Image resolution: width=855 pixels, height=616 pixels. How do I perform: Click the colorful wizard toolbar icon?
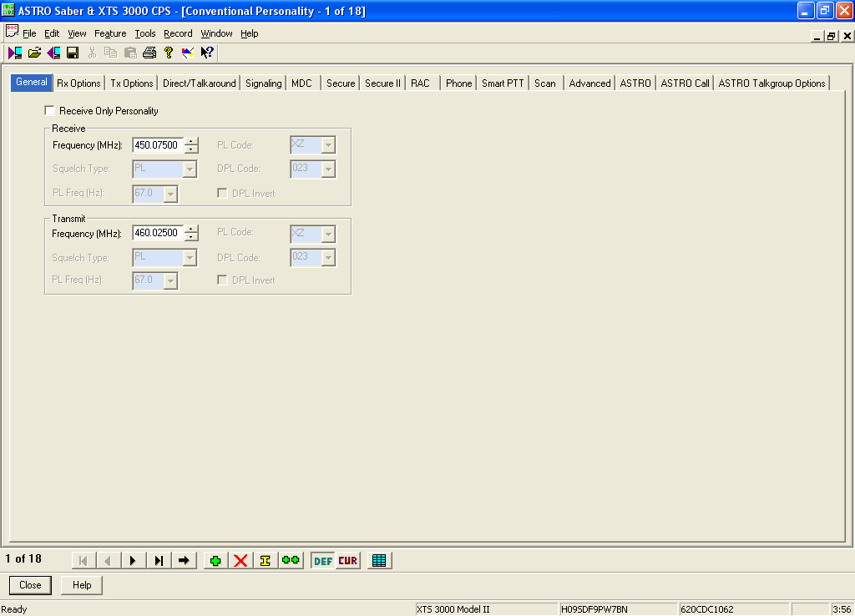(188, 53)
